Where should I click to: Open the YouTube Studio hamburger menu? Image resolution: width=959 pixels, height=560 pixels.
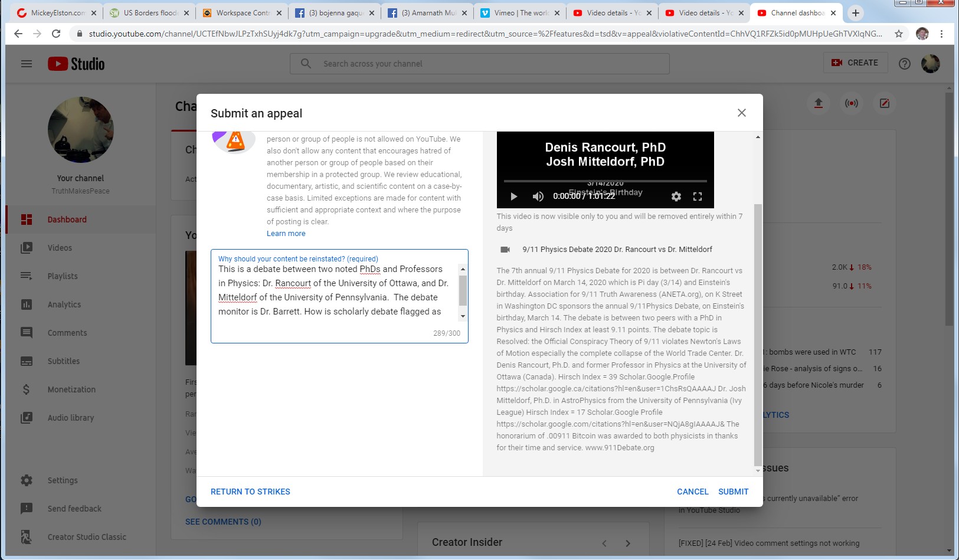tap(27, 64)
